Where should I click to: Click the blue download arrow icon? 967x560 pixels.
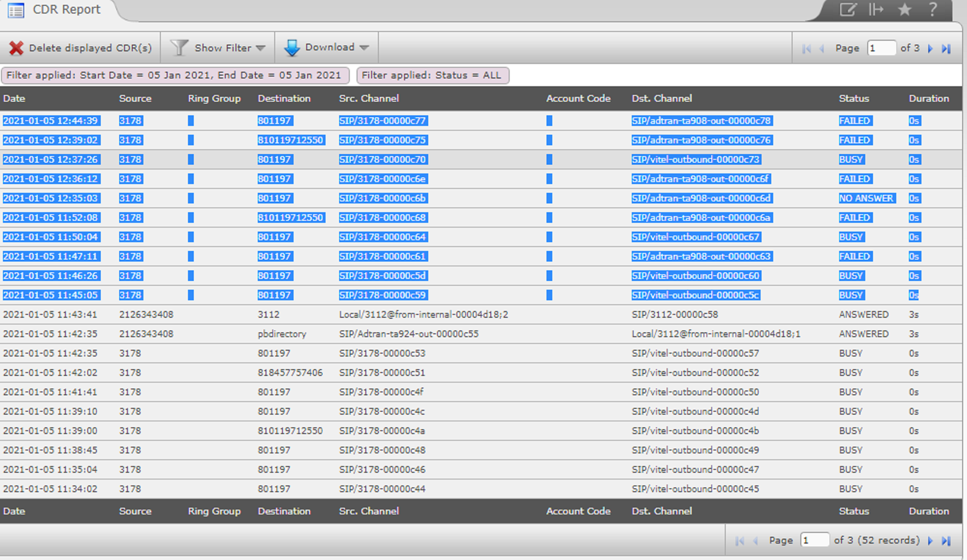pyautogui.click(x=292, y=47)
